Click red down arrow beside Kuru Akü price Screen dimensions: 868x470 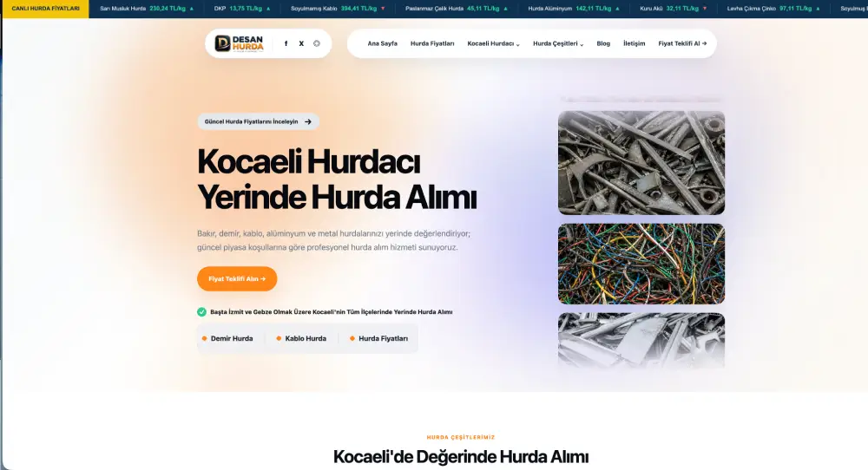tap(704, 9)
